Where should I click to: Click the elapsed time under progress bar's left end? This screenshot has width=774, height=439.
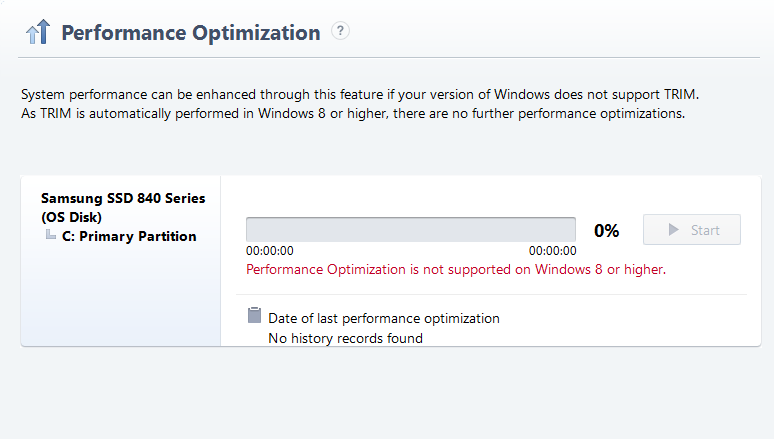coord(270,251)
